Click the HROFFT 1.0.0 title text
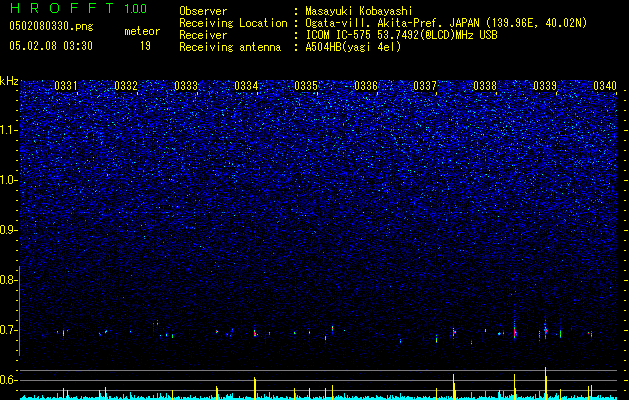The height and width of the screenshot is (400, 629). (x=78, y=8)
